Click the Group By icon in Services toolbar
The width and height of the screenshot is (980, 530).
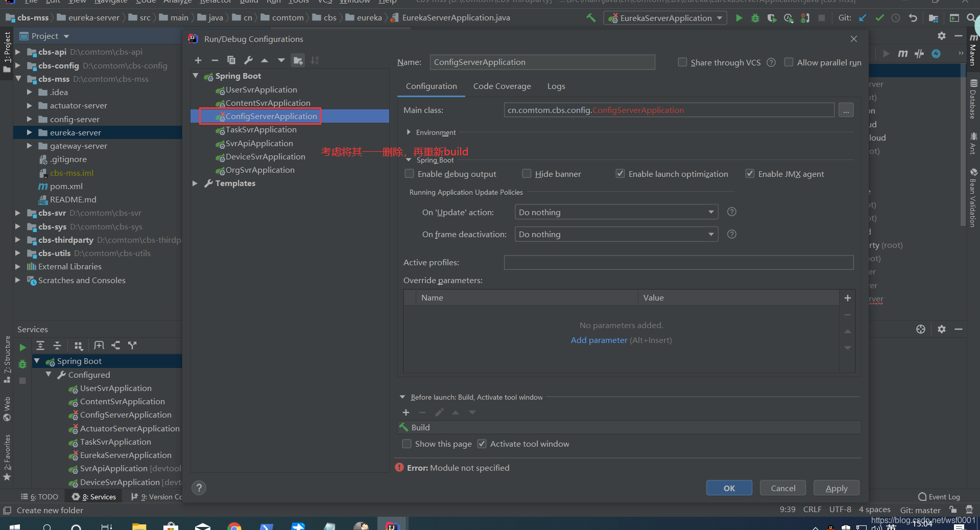pos(78,345)
